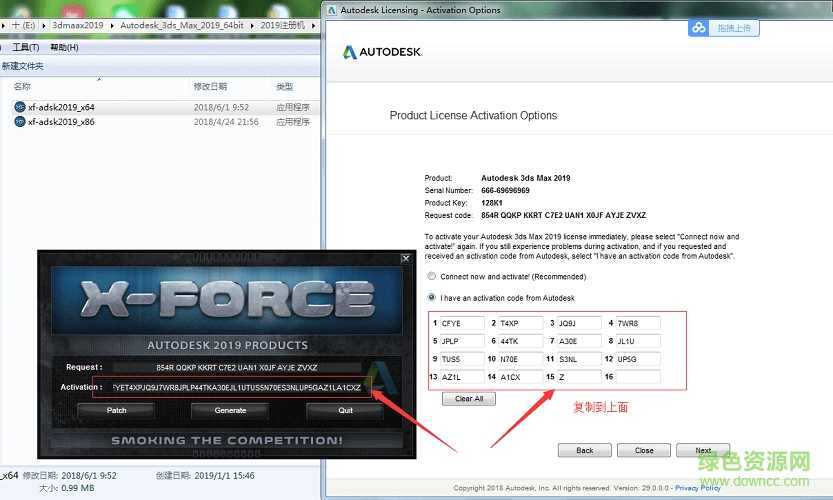The image size is (833, 500).
Task: Click the Autodesk Licensing title bar icon
Action: pos(332,10)
